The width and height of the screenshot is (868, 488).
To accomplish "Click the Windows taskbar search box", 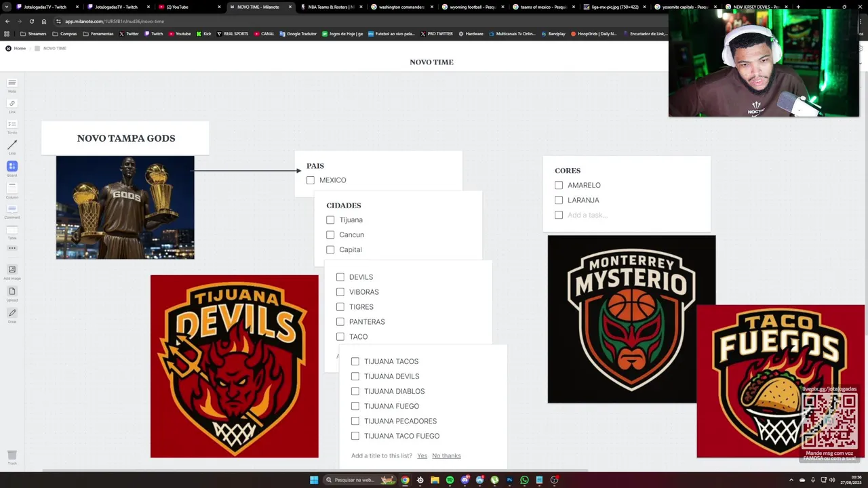I will pyautogui.click(x=359, y=480).
